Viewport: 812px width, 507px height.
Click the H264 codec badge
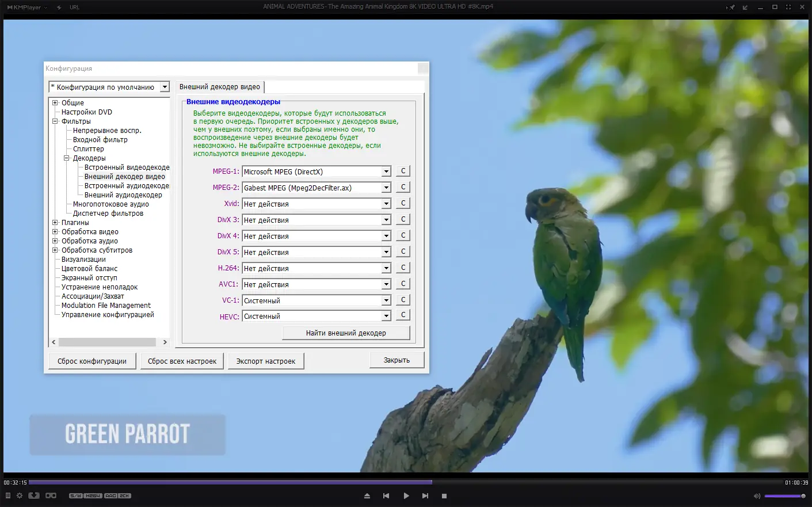(93, 495)
